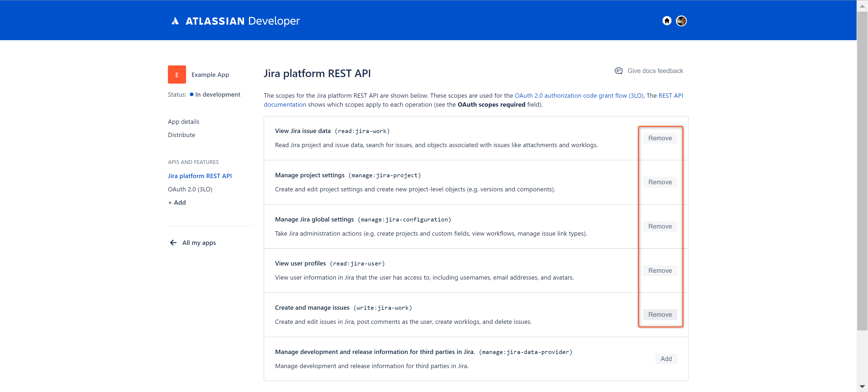Open the REST API documentation link
The width and height of the screenshot is (868, 392).
[671, 96]
